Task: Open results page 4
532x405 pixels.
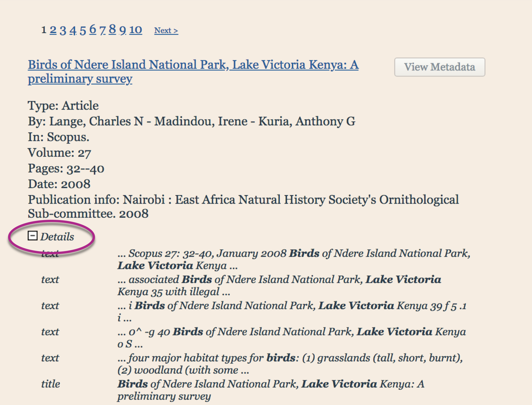Action: 73,30
